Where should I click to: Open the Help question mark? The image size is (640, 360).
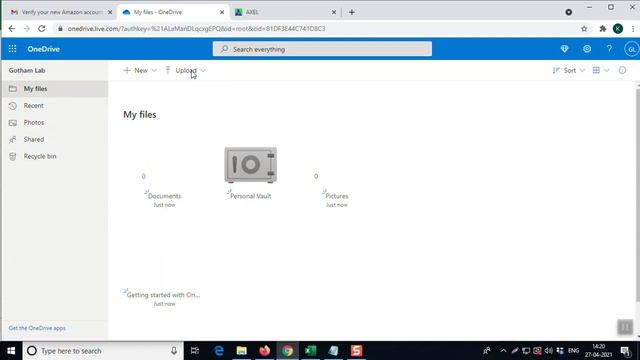(609, 49)
